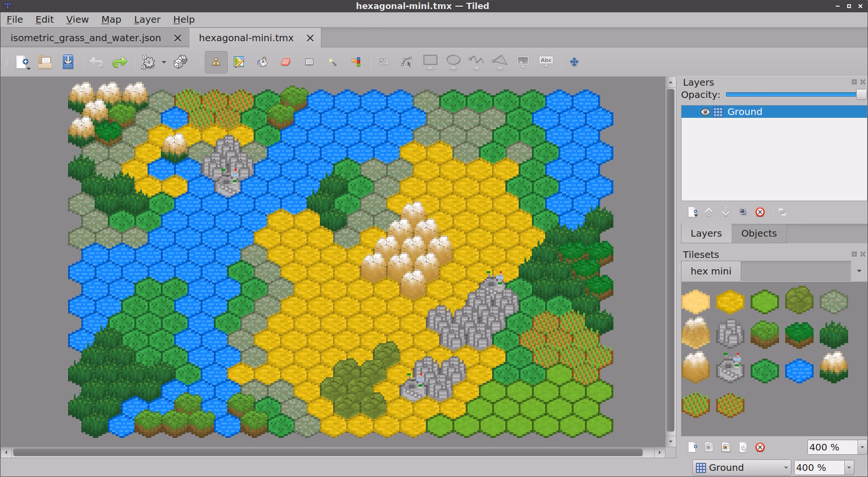Image resolution: width=868 pixels, height=477 pixels.
Task: Close the hexagonal-mini.tmx tab
Action: (310, 38)
